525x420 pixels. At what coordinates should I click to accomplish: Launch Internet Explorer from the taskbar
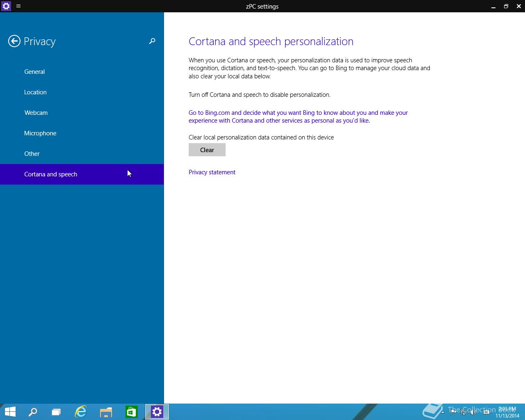point(81,412)
